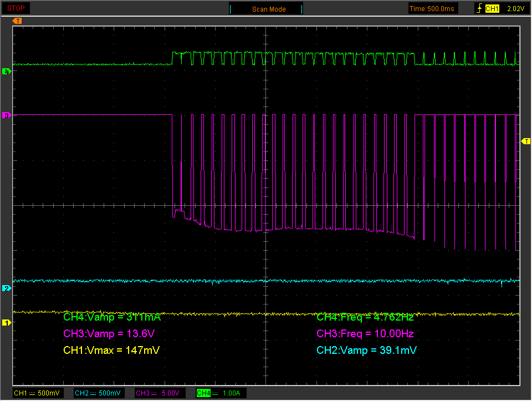
Task: Click the yellow trigger level marker
Action: coord(525,141)
